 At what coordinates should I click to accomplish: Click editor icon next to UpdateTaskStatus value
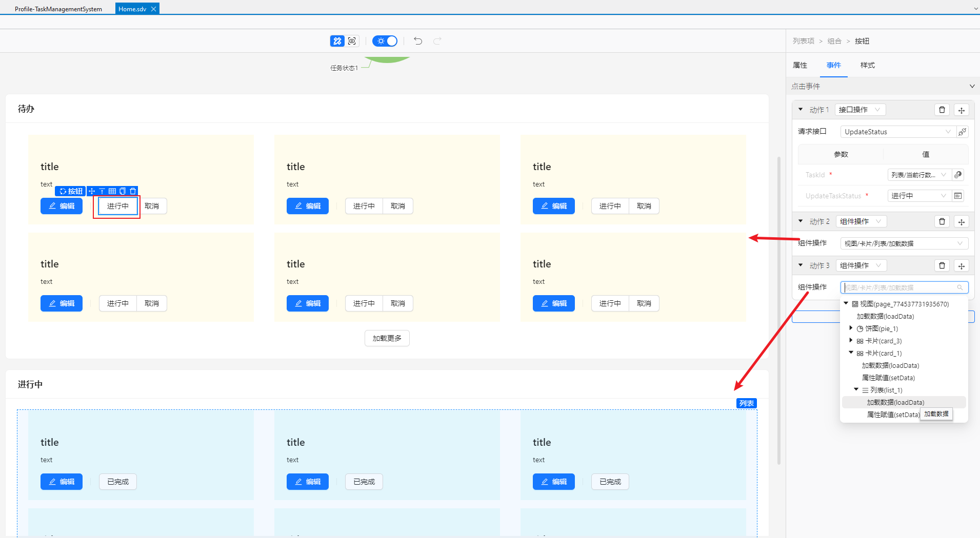tap(958, 196)
